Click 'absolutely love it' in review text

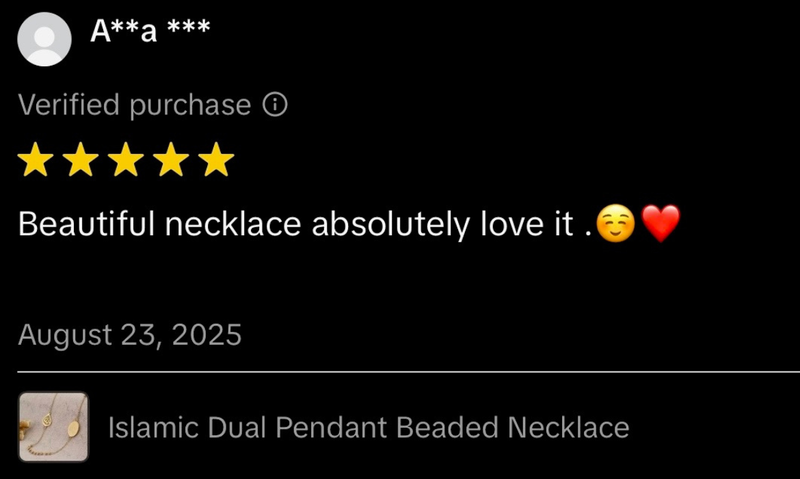pos(442,224)
